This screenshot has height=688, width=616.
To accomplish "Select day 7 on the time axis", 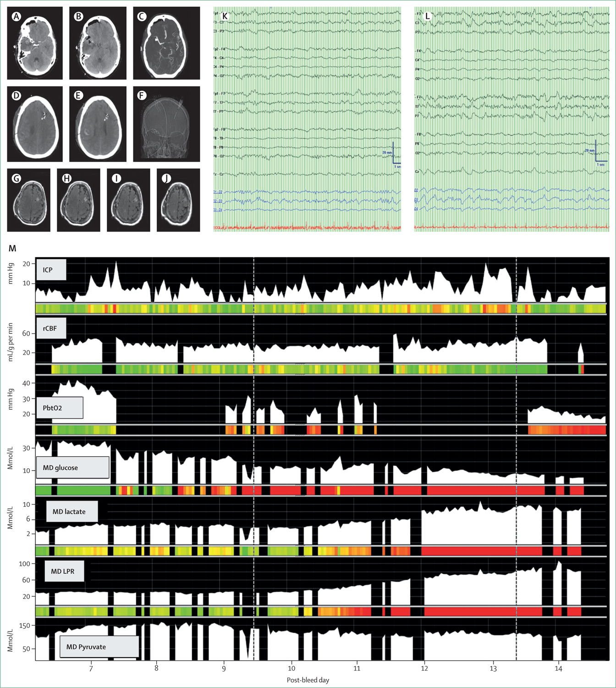I will coord(91,669).
